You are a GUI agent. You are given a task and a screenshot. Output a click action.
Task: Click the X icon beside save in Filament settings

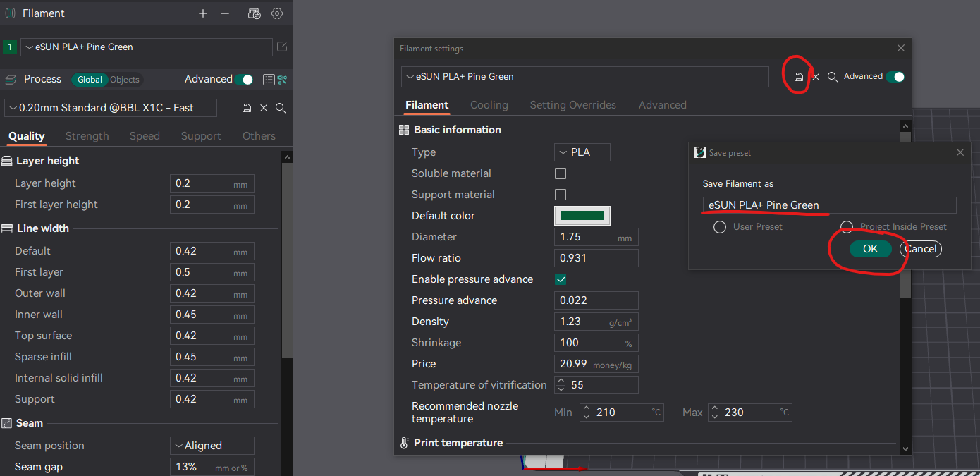tap(816, 77)
